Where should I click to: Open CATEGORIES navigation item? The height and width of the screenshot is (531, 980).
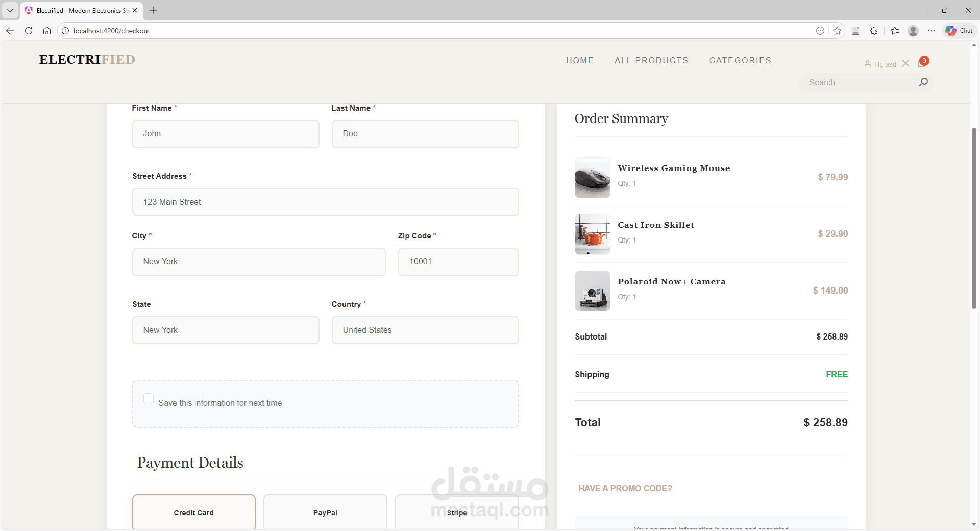740,60
